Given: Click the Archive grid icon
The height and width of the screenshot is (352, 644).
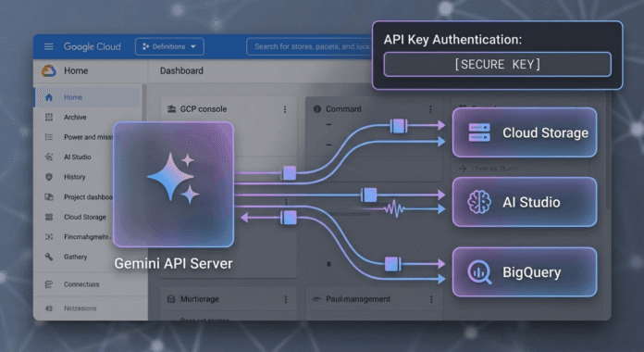Looking at the screenshot, I should pyautogui.click(x=49, y=118).
